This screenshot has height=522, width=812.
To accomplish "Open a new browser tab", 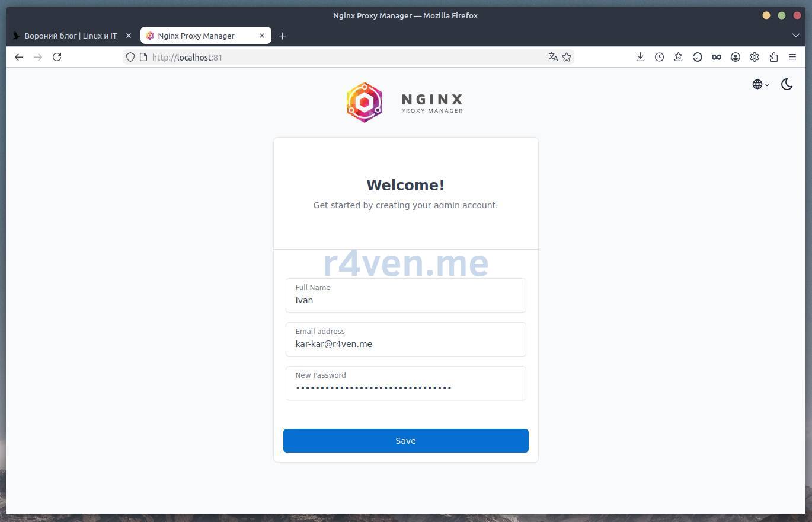I will [x=283, y=36].
